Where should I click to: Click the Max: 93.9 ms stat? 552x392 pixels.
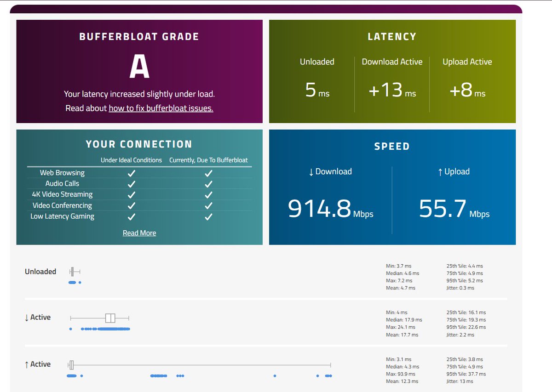click(x=401, y=374)
